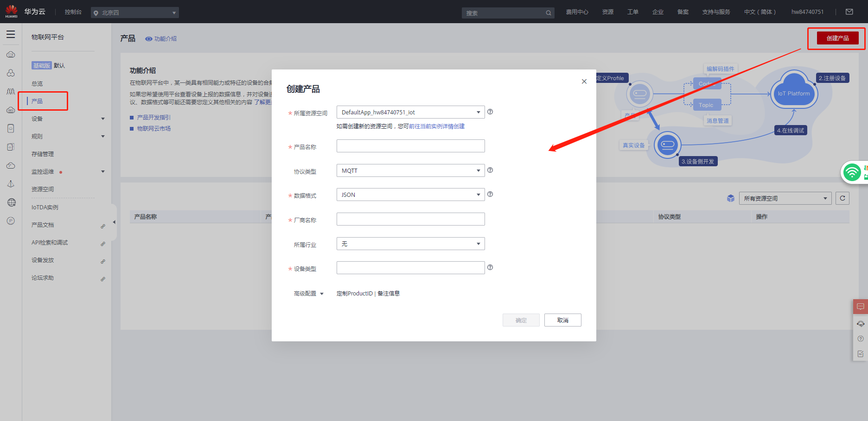Click help icon beside 数据格式 dropdown
The image size is (868, 421).
click(490, 194)
